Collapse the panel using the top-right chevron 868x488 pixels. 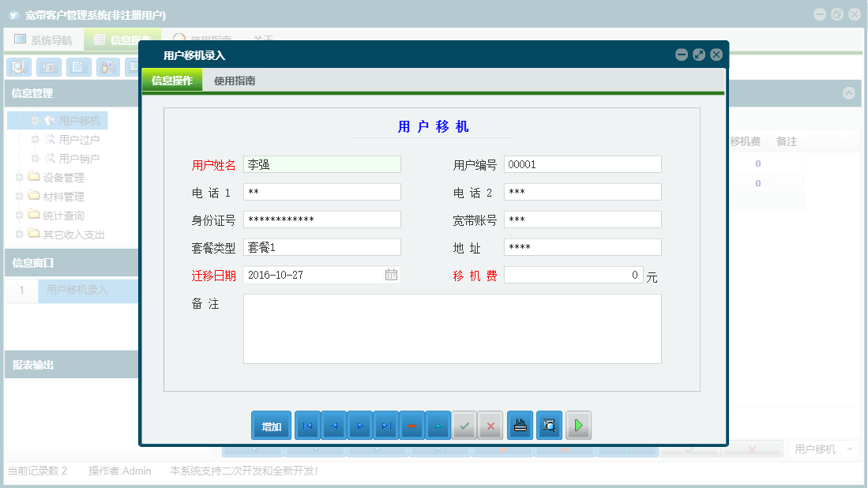click(x=849, y=93)
